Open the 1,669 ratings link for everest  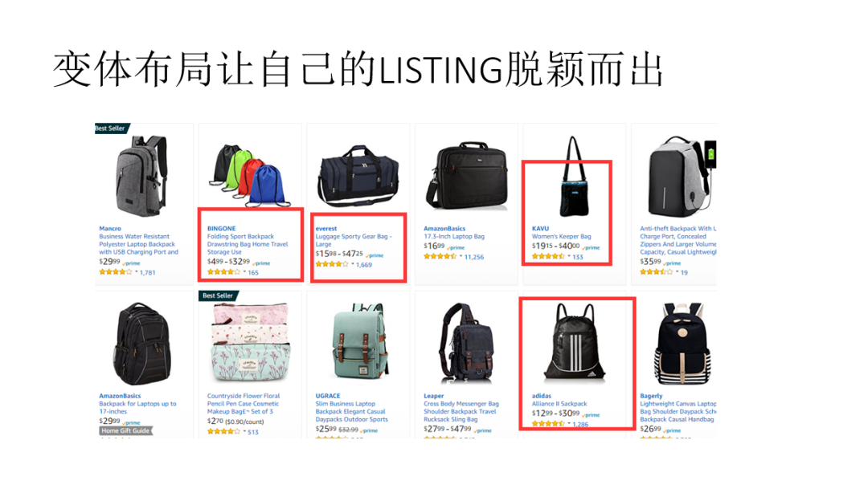(x=364, y=265)
